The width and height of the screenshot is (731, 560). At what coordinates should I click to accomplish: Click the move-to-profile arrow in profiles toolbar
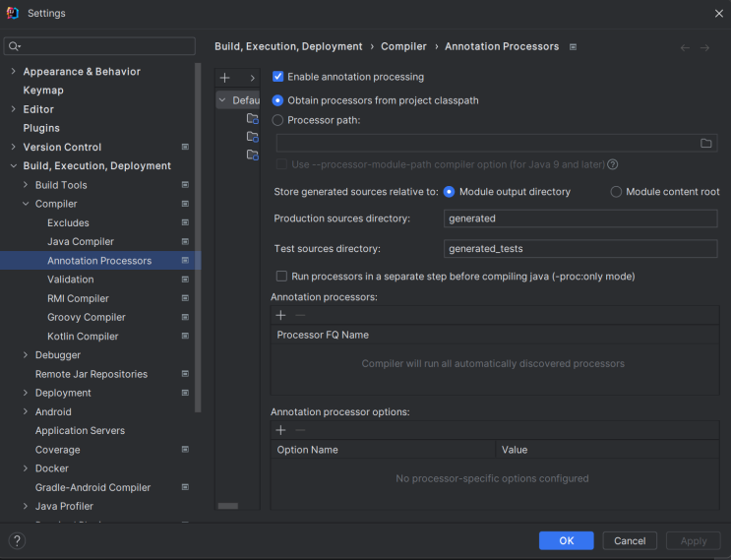pos(252,78)
